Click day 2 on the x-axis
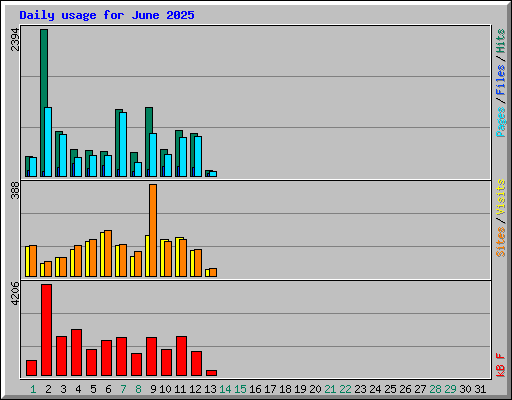Viewport: 512px width, 400px height. point(48,389)
